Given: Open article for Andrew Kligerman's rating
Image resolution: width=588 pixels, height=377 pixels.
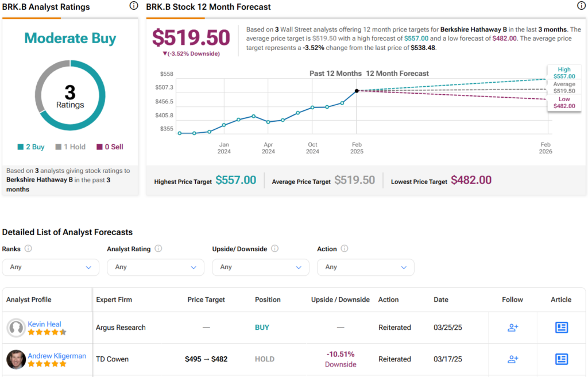Looking at the screenshot, I should point(562,359).
